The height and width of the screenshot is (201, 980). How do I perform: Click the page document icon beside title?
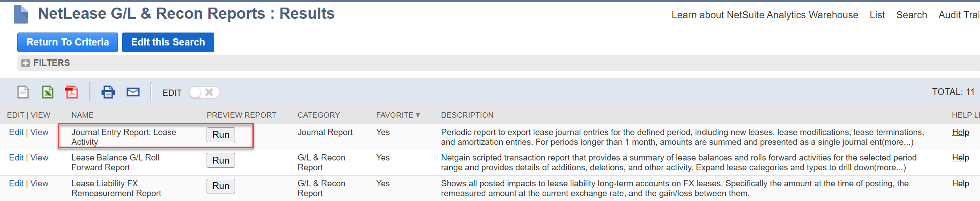click(21, 14)
